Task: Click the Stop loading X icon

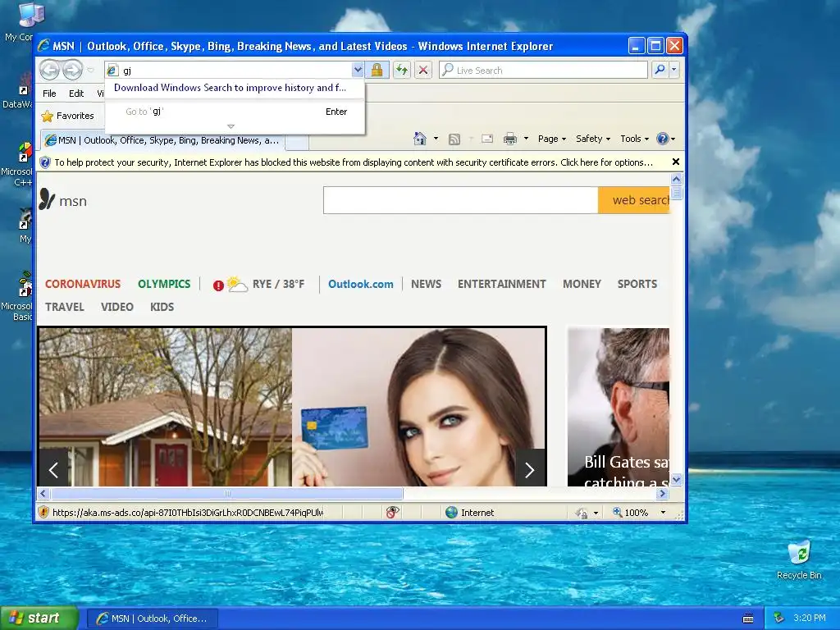Action: pos(423,71)
